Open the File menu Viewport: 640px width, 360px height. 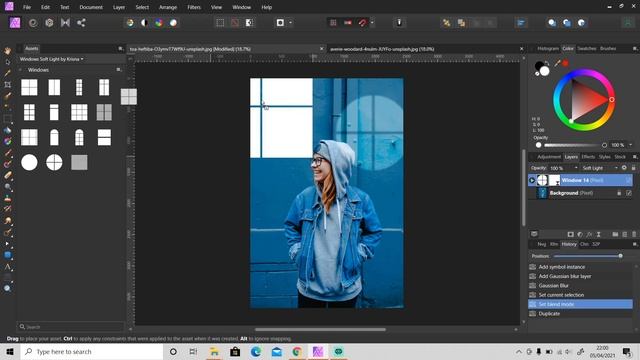[x=27, y=7]
